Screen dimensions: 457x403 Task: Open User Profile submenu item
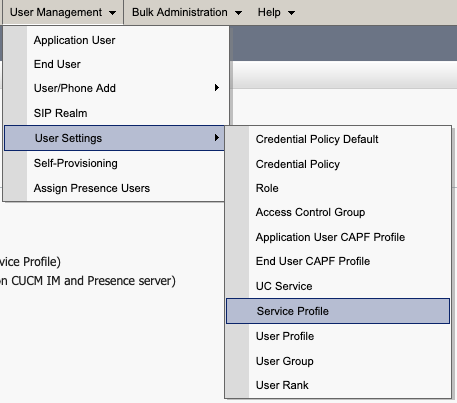[x=338, y=336]
